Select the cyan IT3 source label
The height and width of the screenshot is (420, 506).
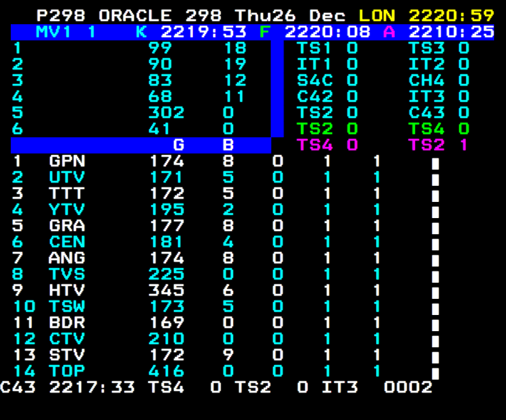pyautogui.click(x=426, y=96)
